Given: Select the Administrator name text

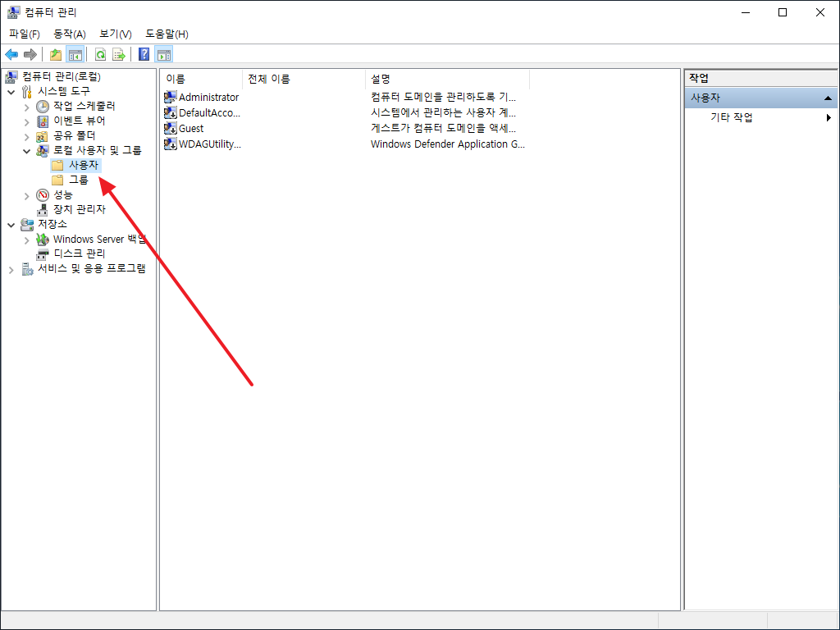Looking at the screenshot, I should pyautogui.click(x=209, y=97).
